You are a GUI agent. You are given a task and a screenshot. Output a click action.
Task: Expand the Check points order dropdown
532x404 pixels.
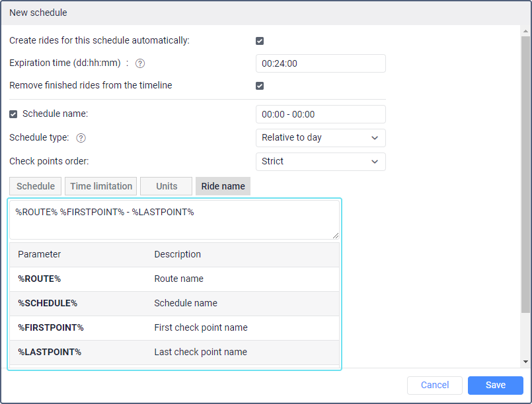pyautogui.click(x=320, y=162)
